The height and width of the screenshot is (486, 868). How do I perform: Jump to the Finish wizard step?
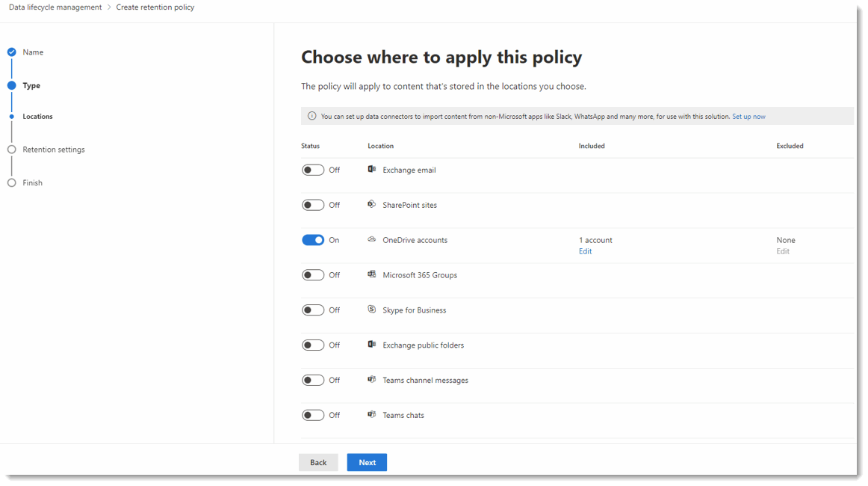[33, 183]
